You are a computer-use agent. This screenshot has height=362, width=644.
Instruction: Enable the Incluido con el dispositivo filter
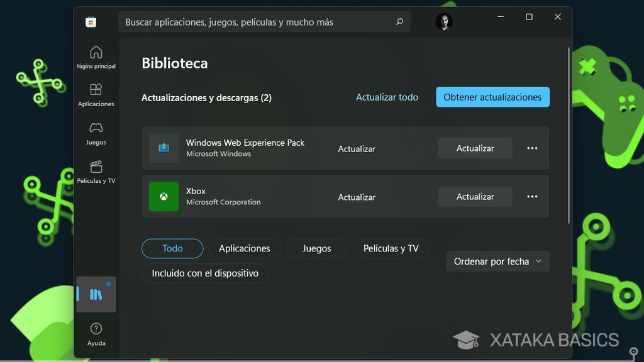coord(205,273)
